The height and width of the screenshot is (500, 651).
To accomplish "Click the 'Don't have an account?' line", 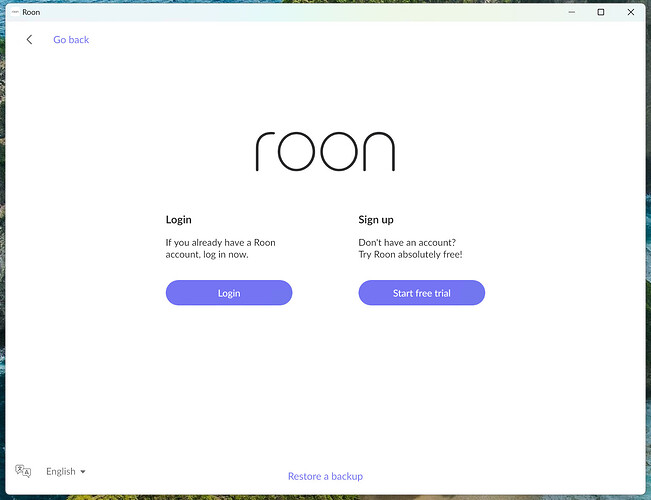I will click(407, 242).
